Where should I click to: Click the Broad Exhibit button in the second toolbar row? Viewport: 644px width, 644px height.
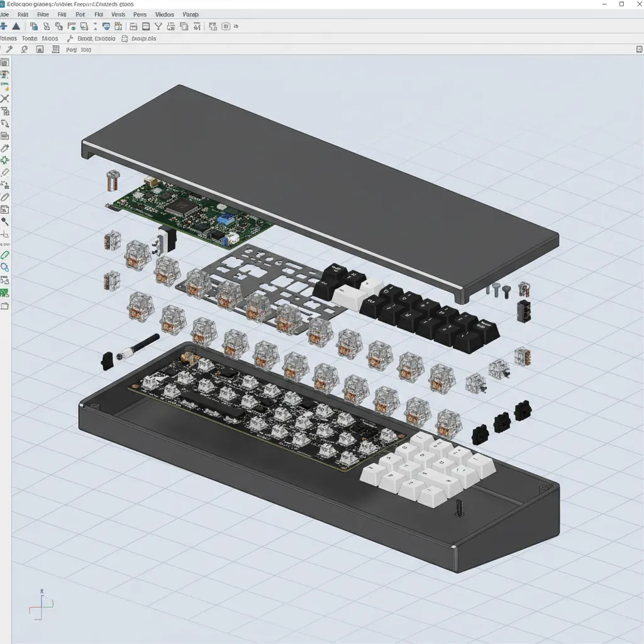pyautogui.click(x=97, y=38)
